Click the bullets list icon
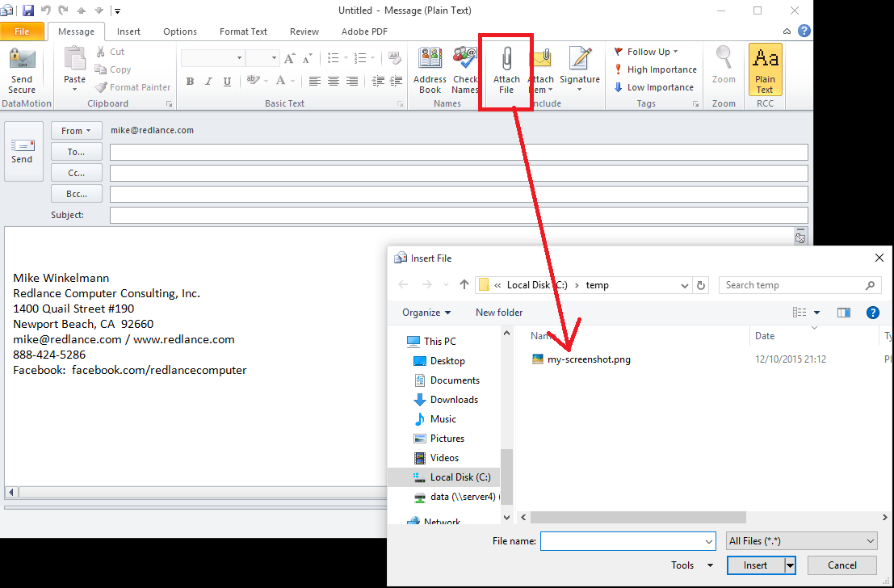This screenshot has height=588, width=894. click(x=334, y=57)
